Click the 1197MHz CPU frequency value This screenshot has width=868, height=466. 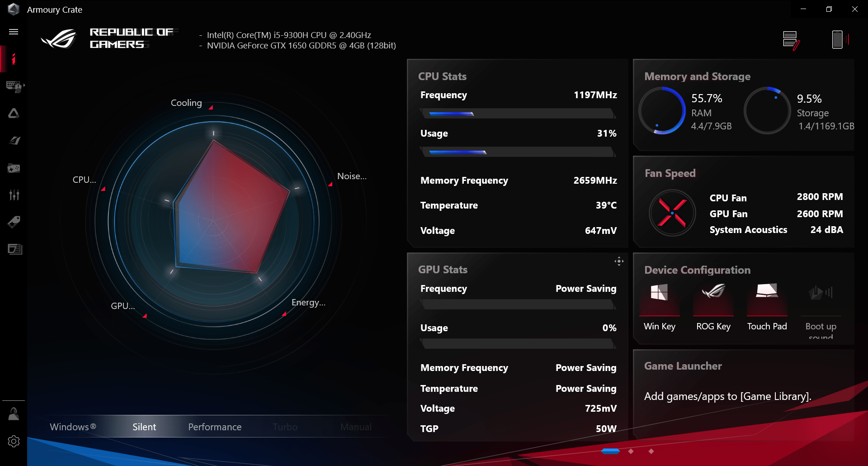(x=595, y=95)
